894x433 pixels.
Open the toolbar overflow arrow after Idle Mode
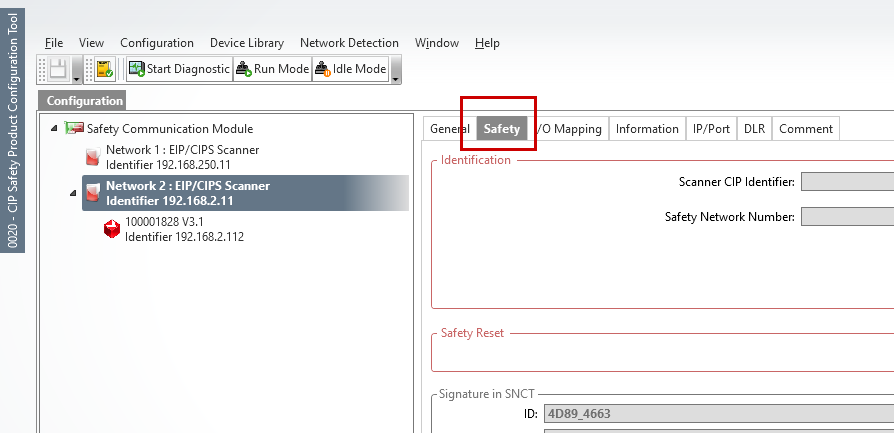coord(396,70)
